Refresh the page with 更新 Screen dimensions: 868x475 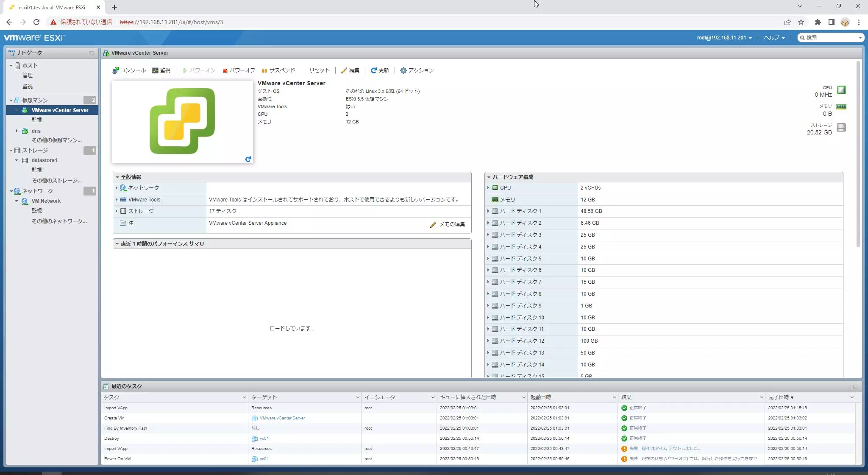pyautogui.click(x=380, y=70)
